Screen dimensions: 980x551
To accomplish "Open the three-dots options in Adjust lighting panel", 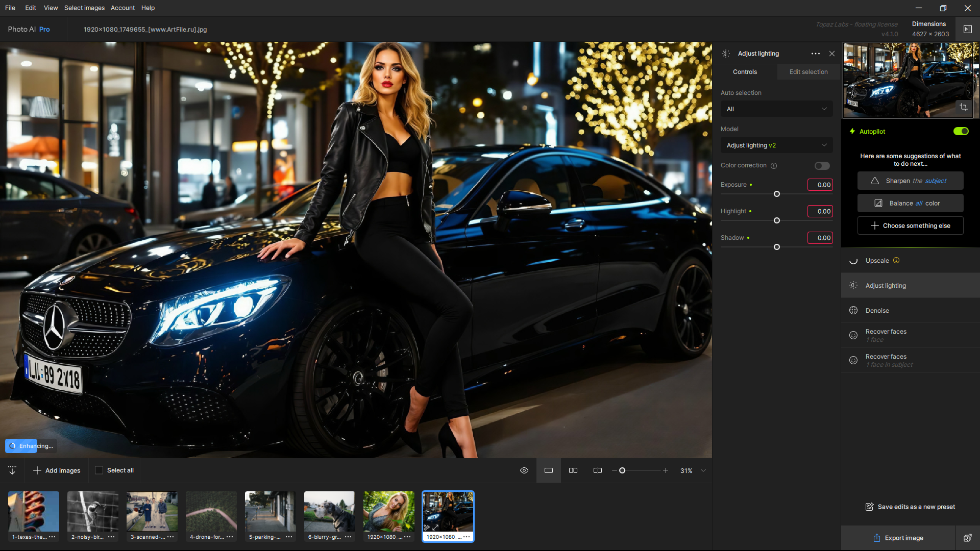I will (816, 54).
